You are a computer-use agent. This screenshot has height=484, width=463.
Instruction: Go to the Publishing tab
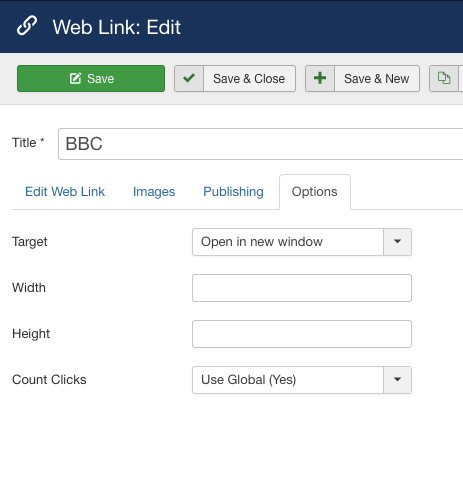coord(233,192)
